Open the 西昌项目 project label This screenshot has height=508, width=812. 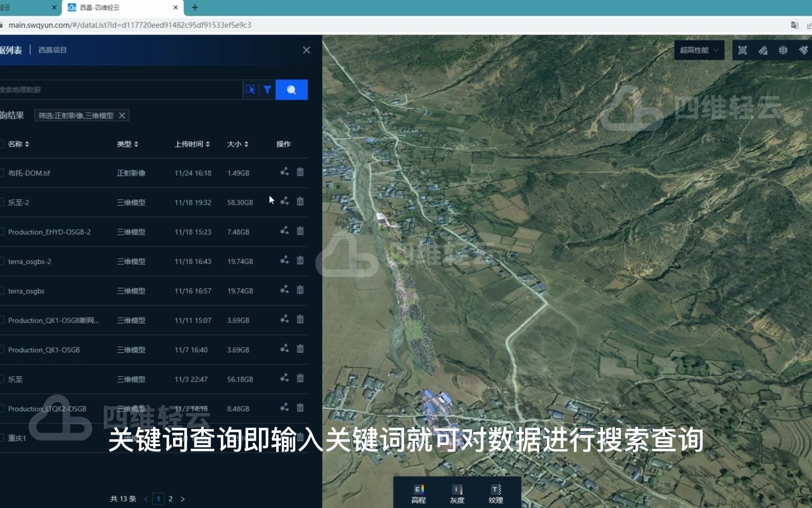point(52,50)
